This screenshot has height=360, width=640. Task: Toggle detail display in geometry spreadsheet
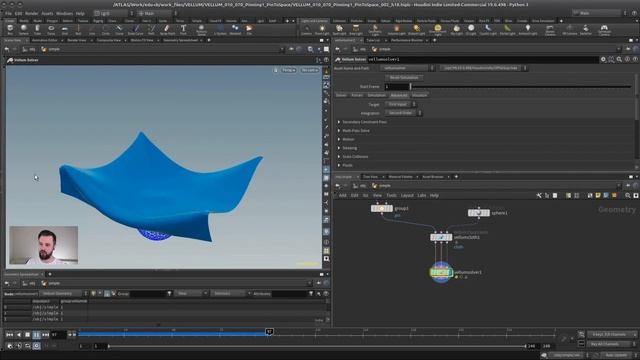pos(114,293)
